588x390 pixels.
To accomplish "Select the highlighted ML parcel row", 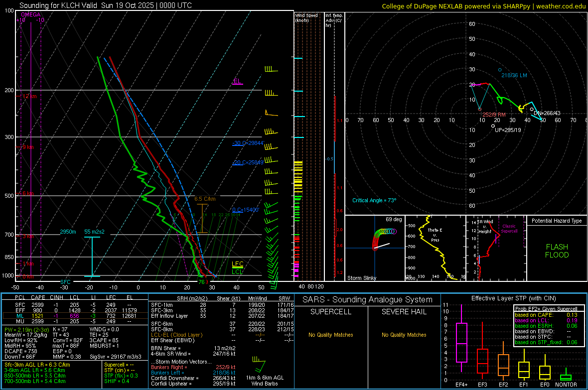I will point(75,316).
